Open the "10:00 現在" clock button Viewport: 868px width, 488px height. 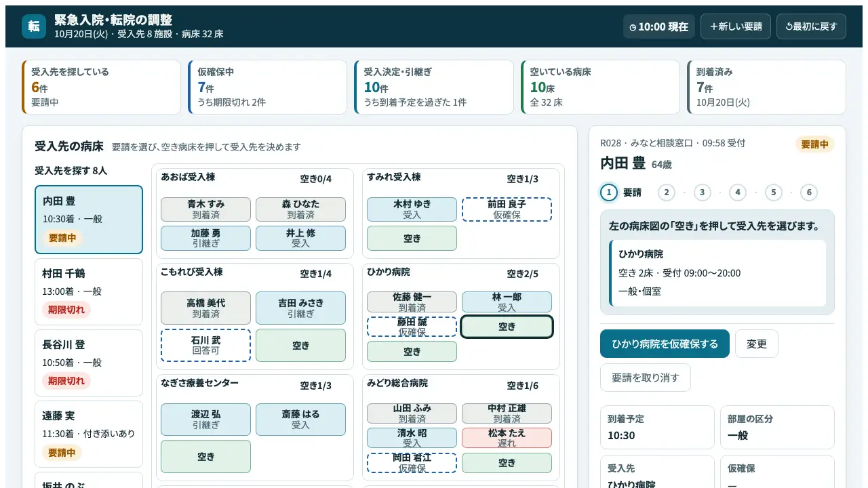[659, 26]
